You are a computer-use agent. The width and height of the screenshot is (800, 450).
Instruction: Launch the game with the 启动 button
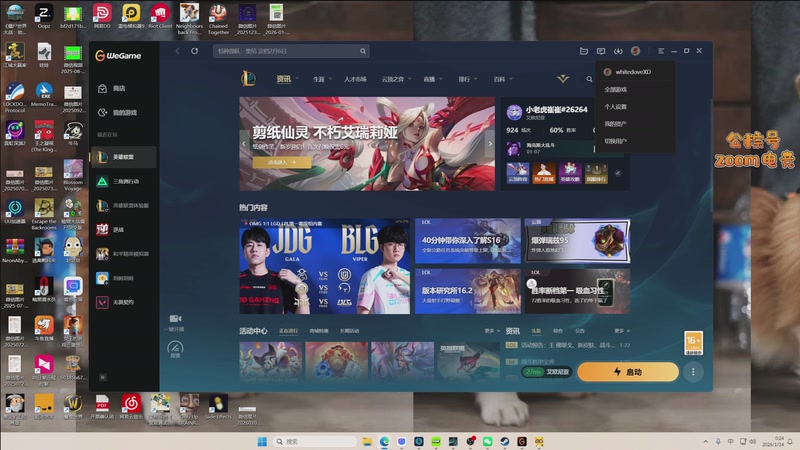click(x=628, y=372)
